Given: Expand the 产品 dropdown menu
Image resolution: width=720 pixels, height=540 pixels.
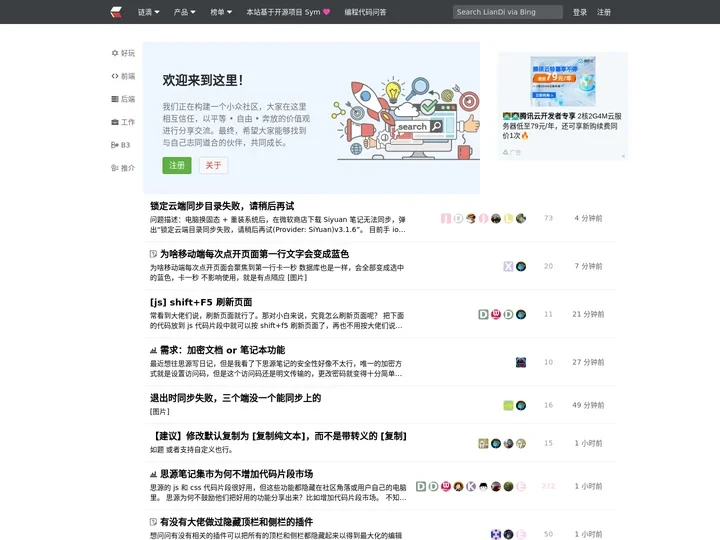Looking at the screenshot, I should (x=185, y=12).
